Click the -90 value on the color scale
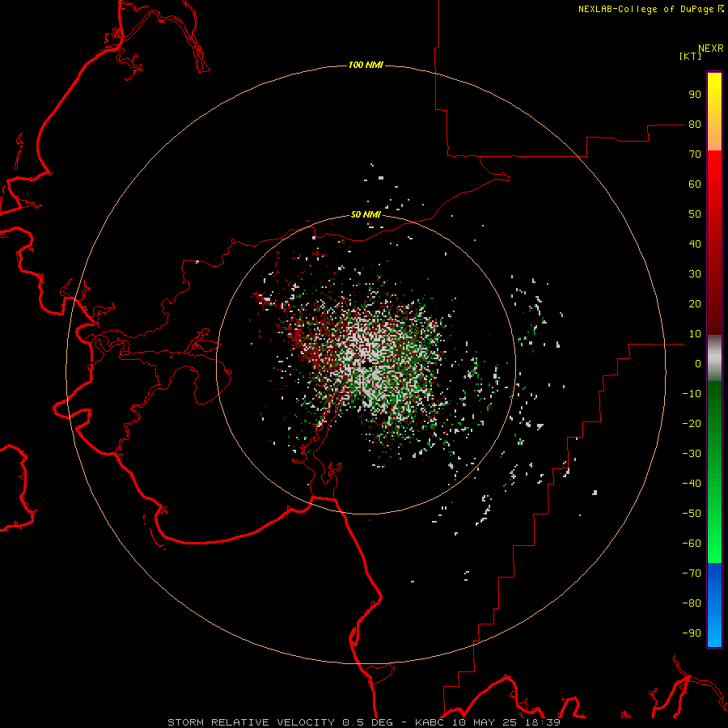This screenshot has height=728, width=728. click(692, 633)
